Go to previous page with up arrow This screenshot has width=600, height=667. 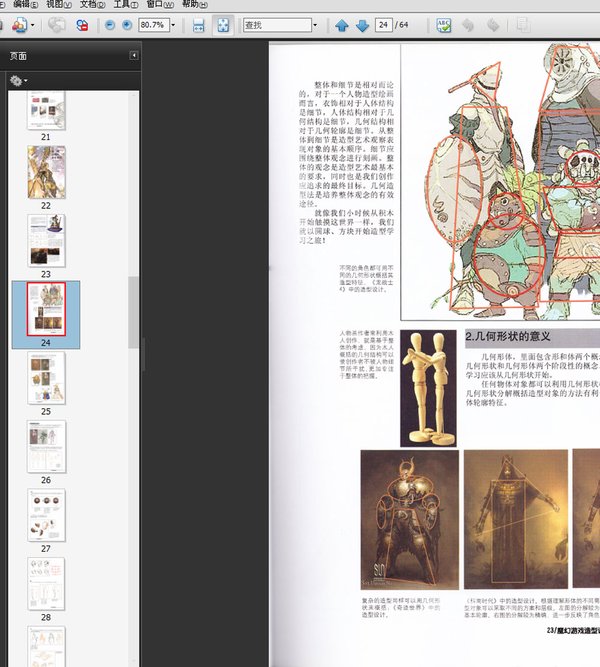point(342,26)
